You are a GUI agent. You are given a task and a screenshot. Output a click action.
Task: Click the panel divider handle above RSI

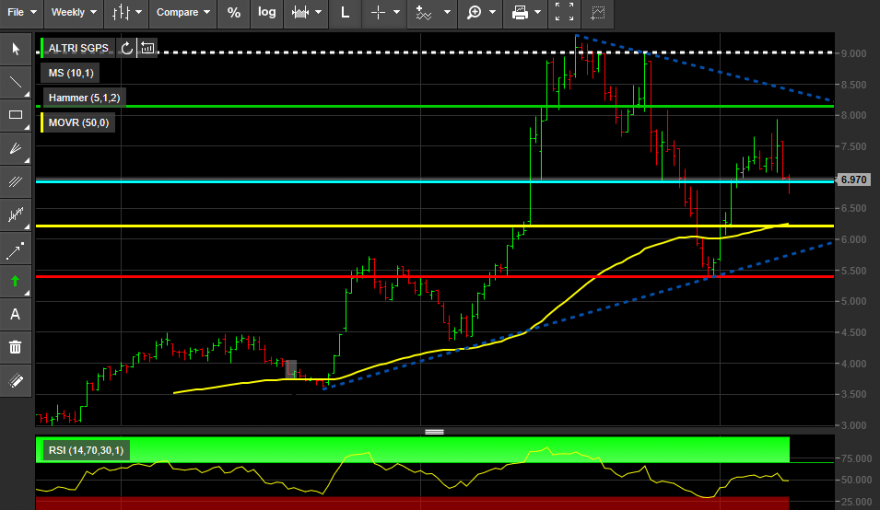[434, 432]
